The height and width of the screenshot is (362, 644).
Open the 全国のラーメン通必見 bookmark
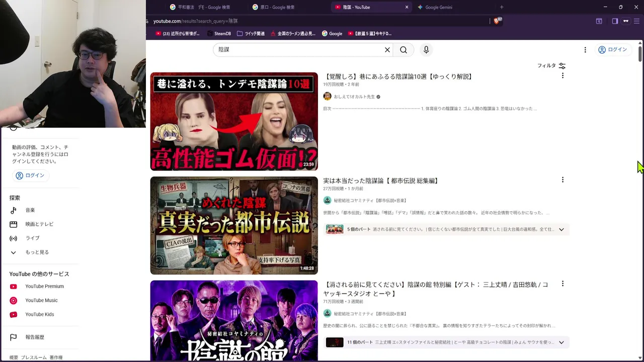tap(293, 34)
